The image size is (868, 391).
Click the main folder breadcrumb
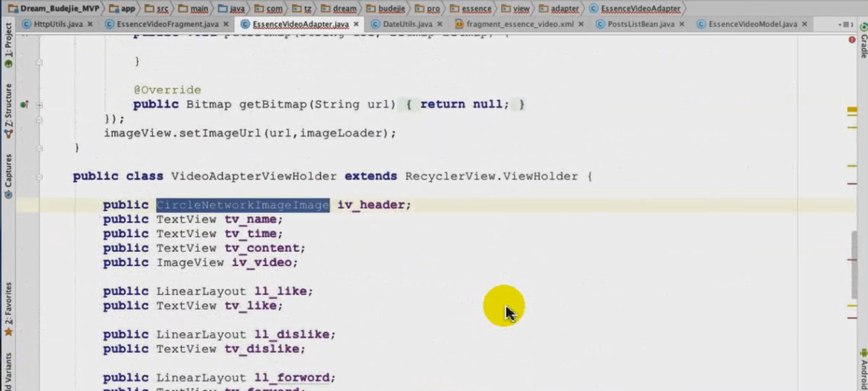193,9
